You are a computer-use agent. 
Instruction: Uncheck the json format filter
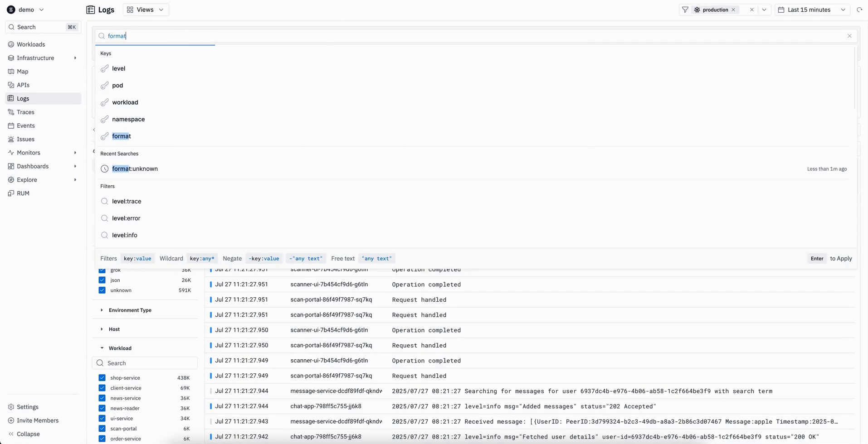coord(102,280)
